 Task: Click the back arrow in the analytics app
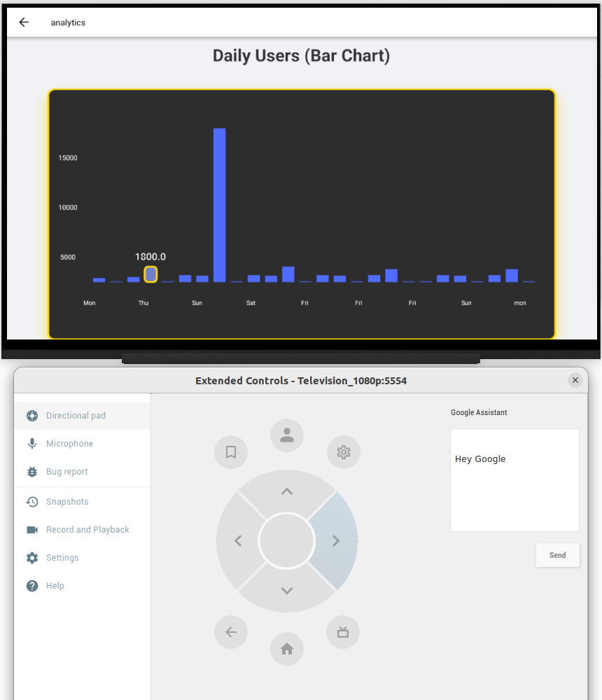pyautogui.click(x=24, y=22)
